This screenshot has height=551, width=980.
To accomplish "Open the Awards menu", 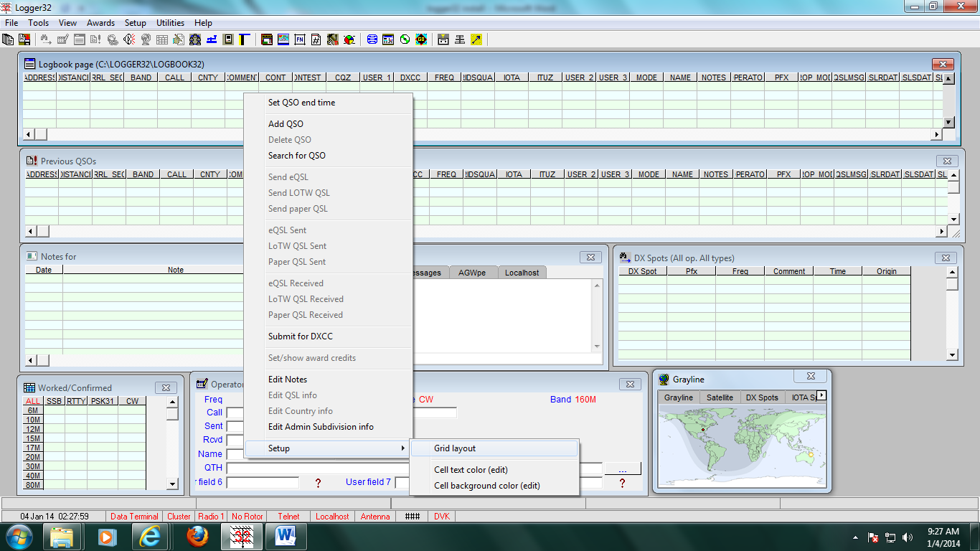I will click(x=100, y=23).
